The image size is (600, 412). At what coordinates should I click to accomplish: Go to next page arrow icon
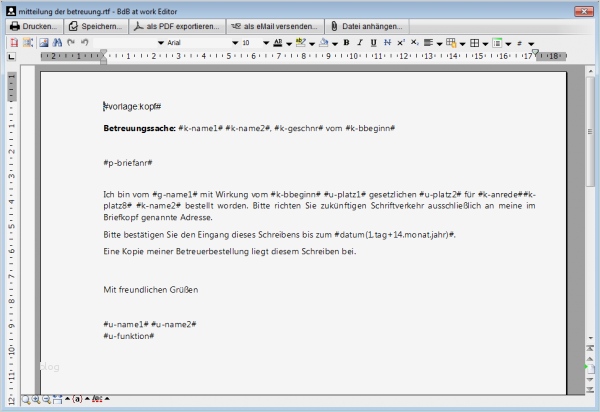point(590,379)
